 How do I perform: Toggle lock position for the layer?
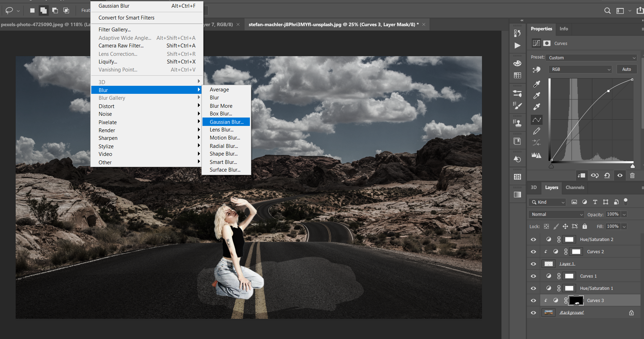pos(565,226)
